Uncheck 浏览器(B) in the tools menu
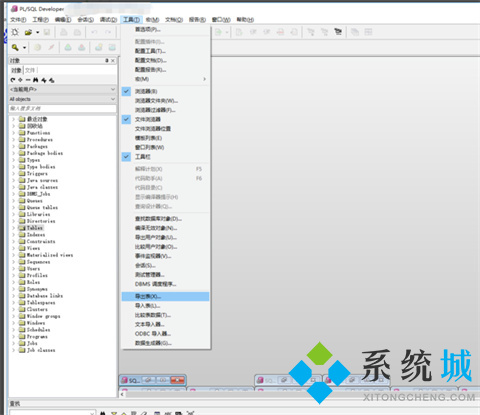Viewport: 480px width, 415px height. point(126,91)
